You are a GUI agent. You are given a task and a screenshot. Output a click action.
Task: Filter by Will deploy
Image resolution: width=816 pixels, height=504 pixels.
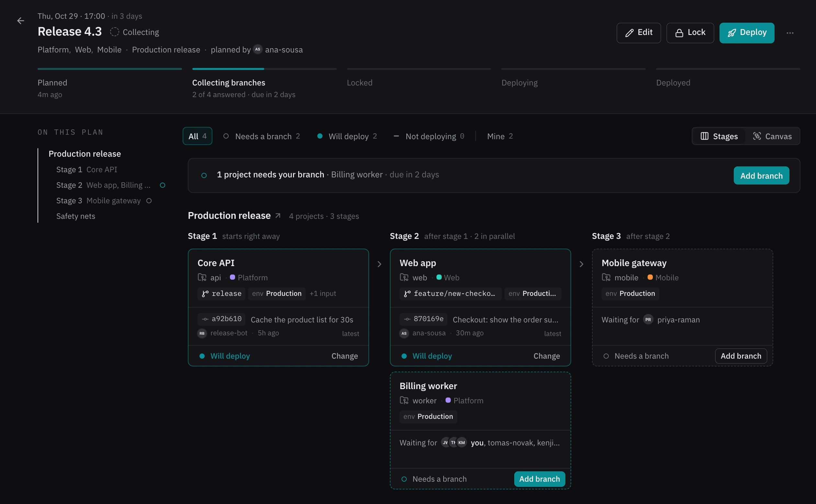click(x=347, y=136)
